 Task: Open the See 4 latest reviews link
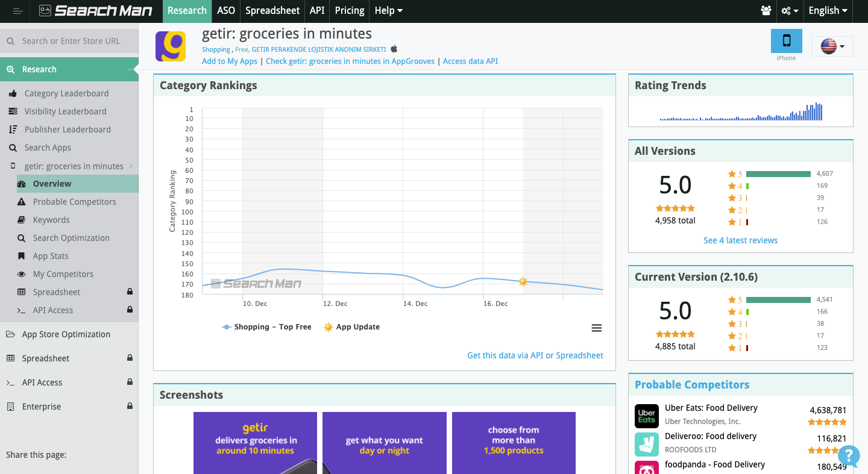(x=741, y=240)
